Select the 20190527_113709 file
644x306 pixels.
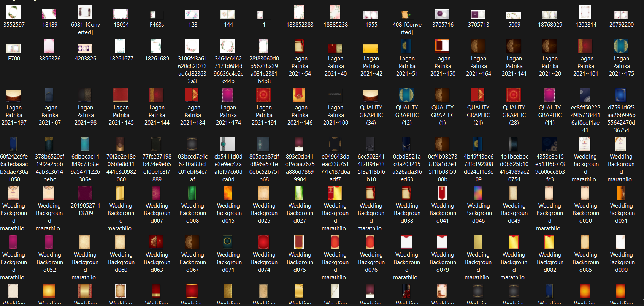point(85,193)
